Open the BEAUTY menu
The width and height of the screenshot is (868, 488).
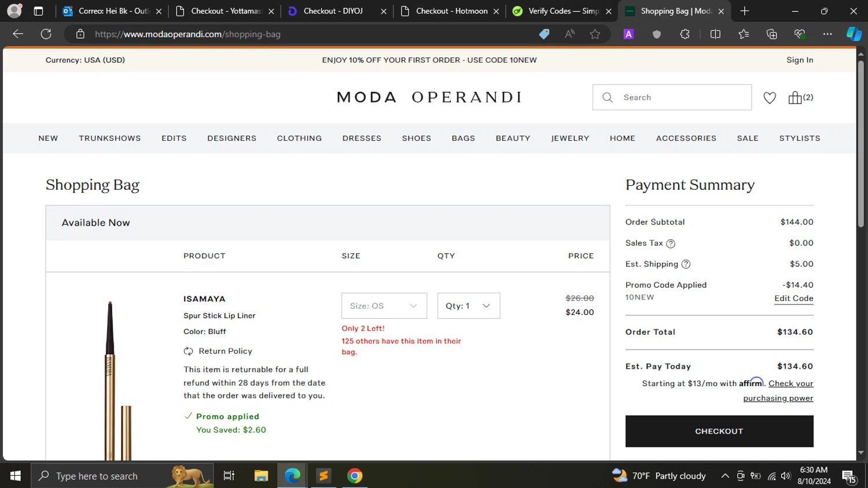point(513,138)
